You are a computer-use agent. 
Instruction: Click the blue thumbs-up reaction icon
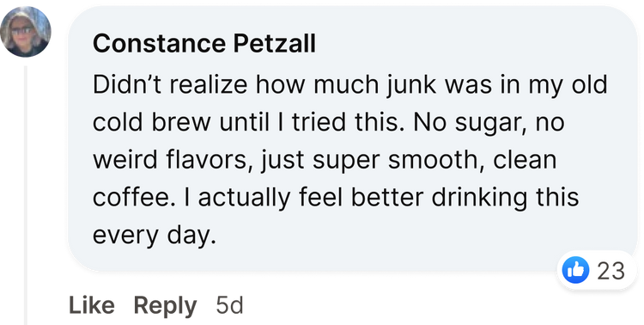(x=575, y=270)
